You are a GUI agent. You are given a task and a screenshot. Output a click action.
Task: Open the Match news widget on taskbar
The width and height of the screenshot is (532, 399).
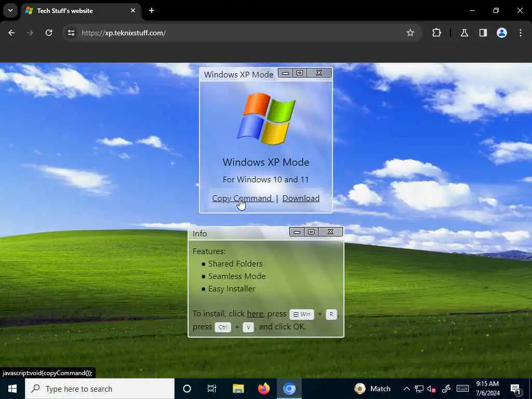(x=373, y=389)
